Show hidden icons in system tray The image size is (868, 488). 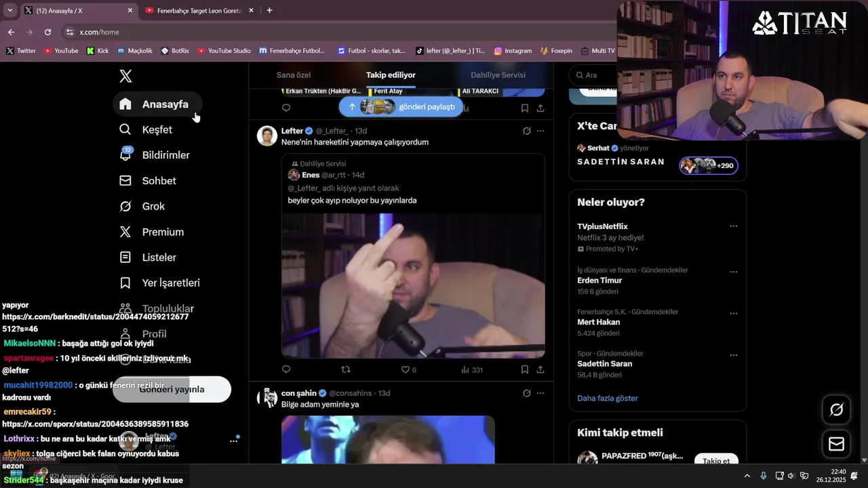(x=747, y=476)
